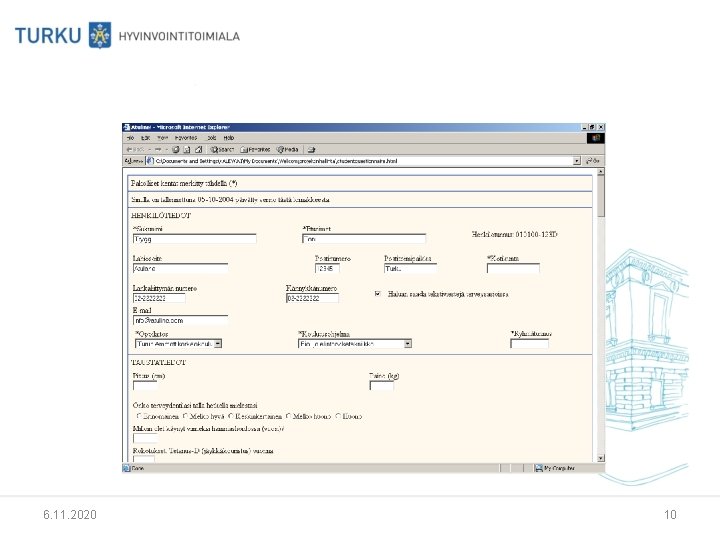Click the Turku coat of arms logo
The width and height of the screenshot is (720, 540).
pyautogui.click(x=100, y=35)
